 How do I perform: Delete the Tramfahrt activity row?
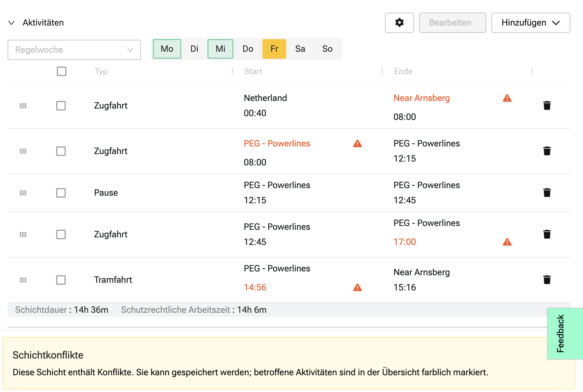[x=547, y=280]
